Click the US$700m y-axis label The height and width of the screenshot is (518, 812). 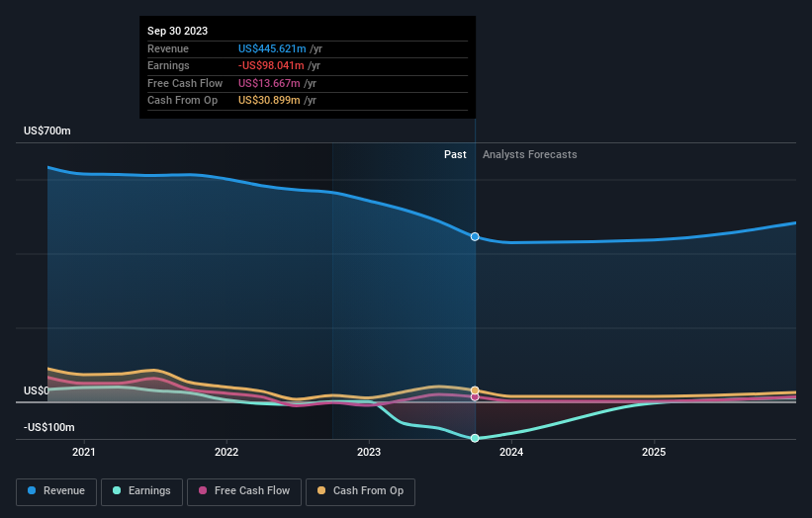pyautogui.click(x=47, y=130)
